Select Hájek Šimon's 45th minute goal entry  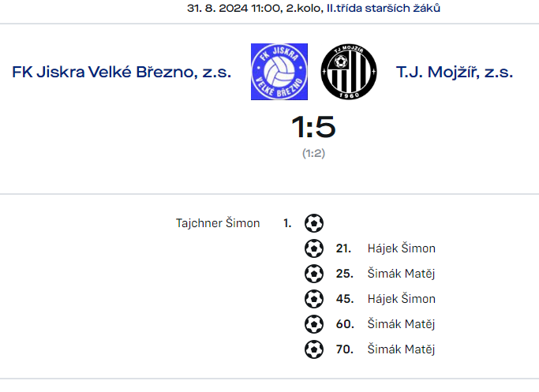(402, 299)
